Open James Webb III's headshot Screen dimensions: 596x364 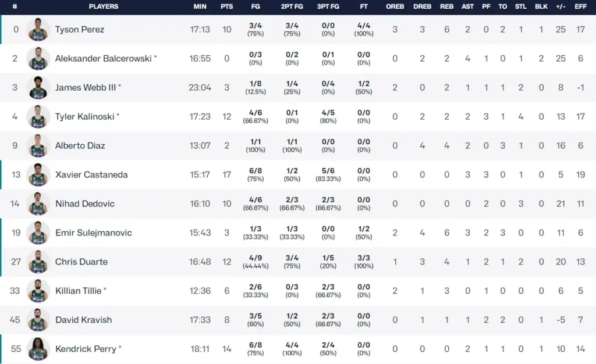coord(38,87)
